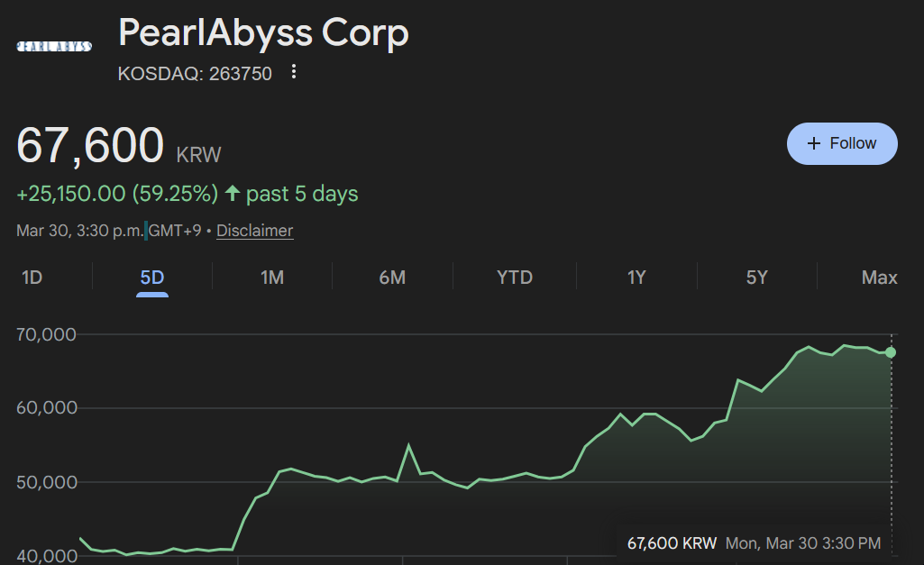Click the KOSDAQ: 263750 ticker text

[x=195, y=74]
